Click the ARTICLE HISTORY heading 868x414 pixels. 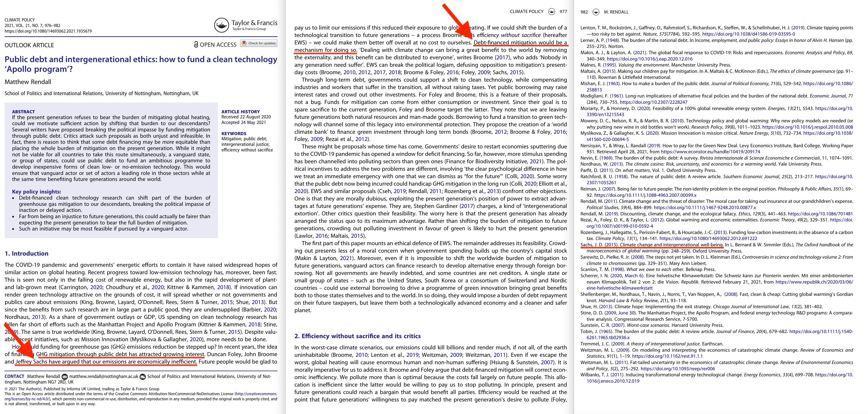pos(240,111)
